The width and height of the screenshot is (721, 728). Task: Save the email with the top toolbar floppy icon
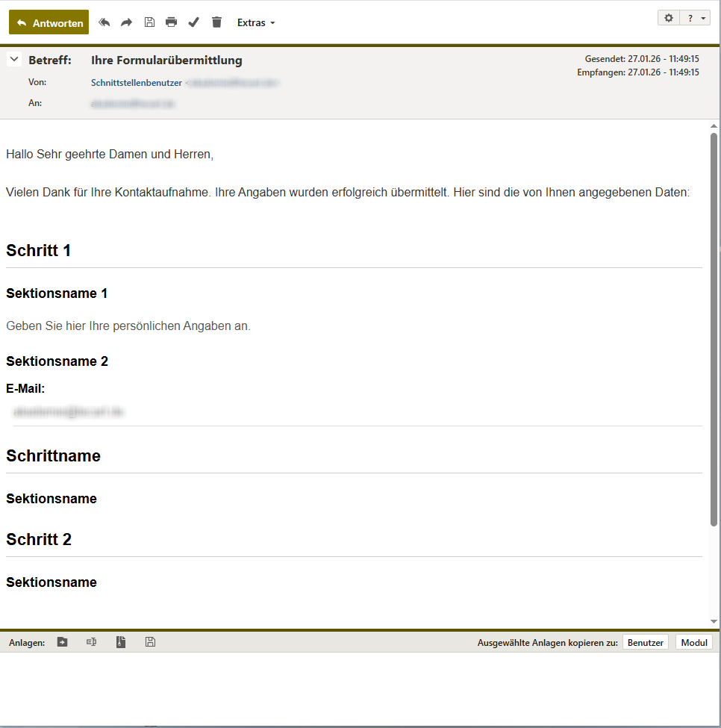pos(149,22)
